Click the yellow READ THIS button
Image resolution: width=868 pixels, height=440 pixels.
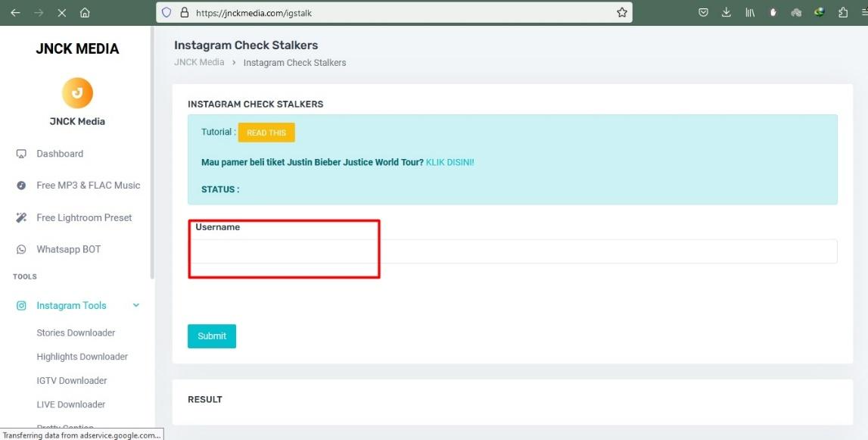pos(266,133)
